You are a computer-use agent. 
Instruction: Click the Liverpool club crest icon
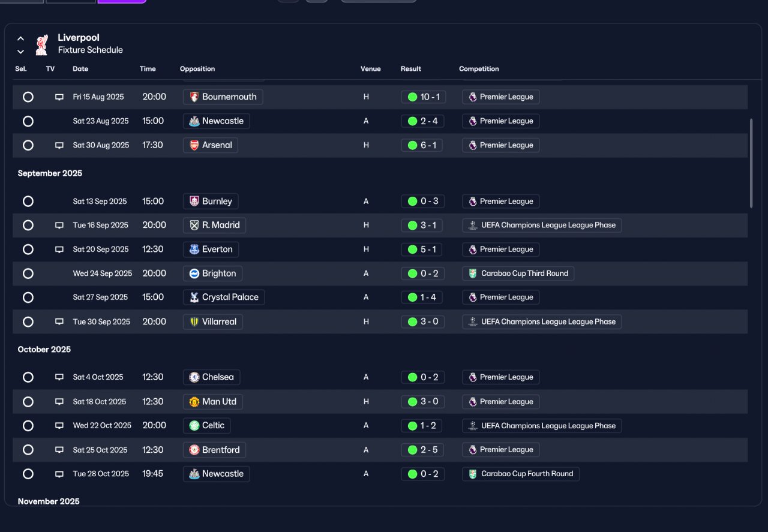(x=41, y=44)
